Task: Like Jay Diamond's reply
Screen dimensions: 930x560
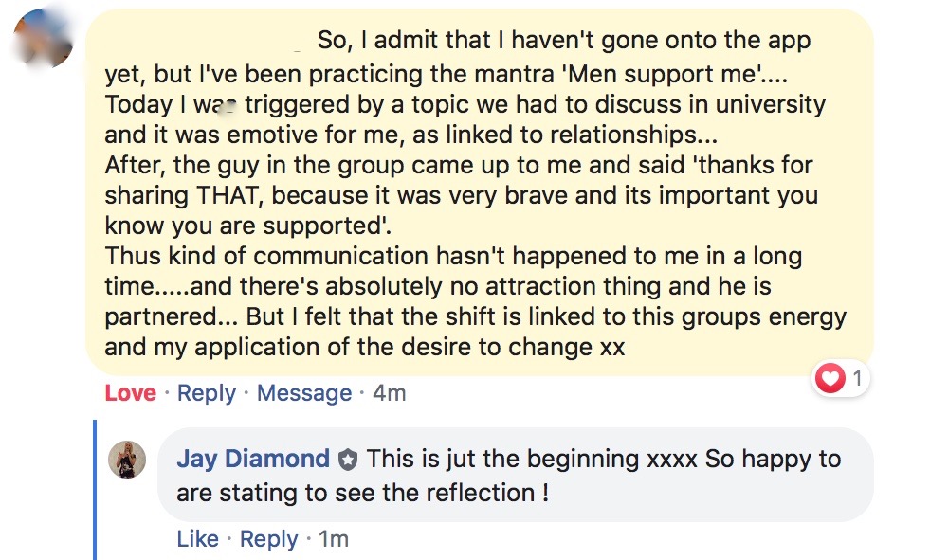Action: click(x=197, y=539)
